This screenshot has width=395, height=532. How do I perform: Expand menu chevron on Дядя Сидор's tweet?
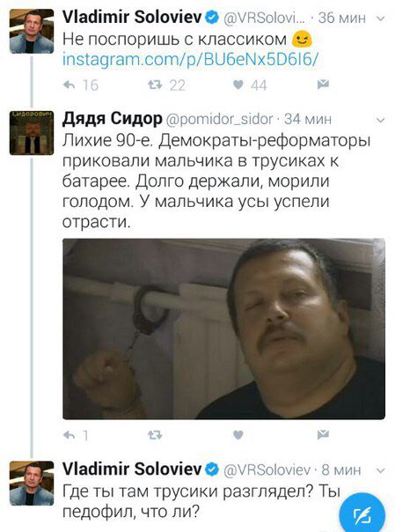(x=381, y=120)
